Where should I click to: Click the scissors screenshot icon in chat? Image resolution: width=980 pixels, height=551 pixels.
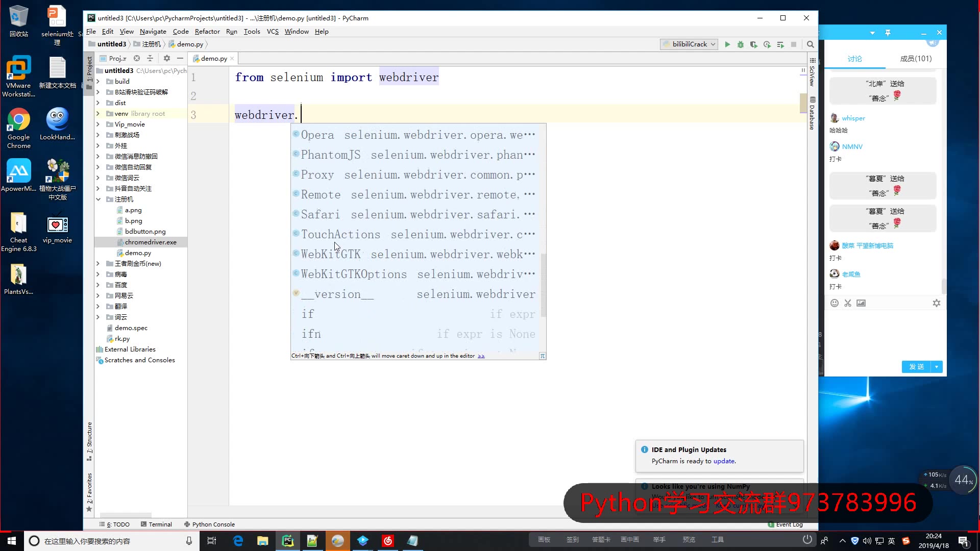(848, 303)
